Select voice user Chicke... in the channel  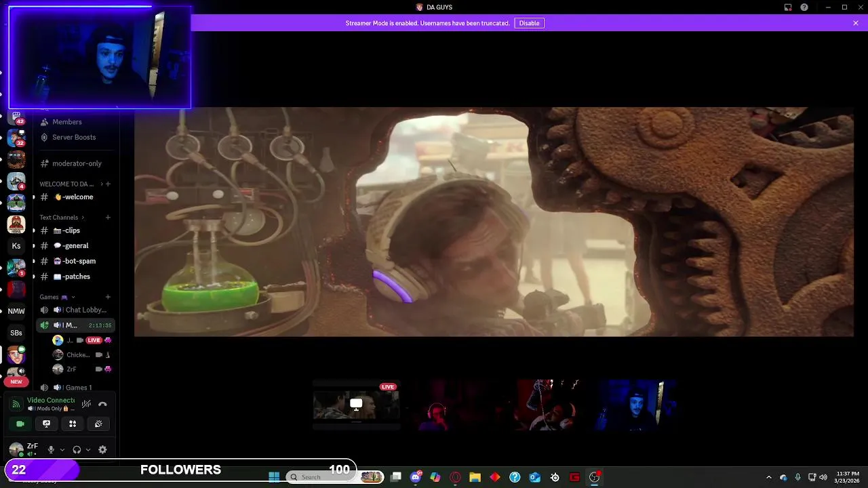click(x=81, y=355)
